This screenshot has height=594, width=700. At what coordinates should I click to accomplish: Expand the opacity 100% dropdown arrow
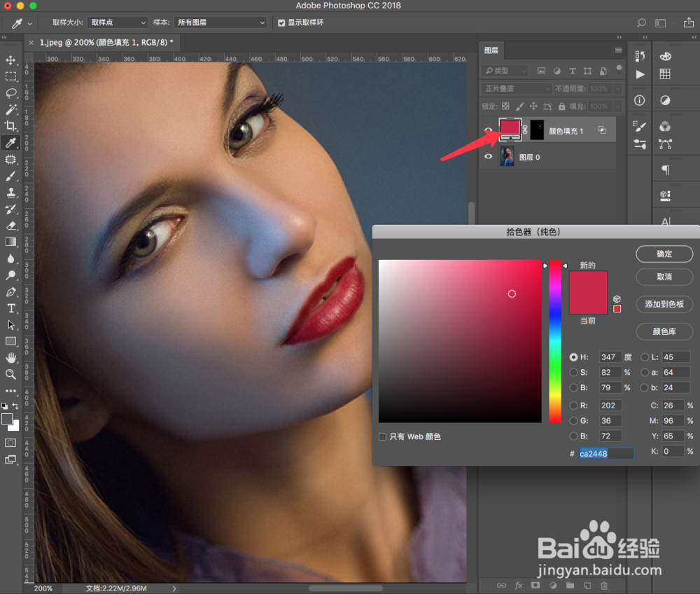tap(618, 88)
